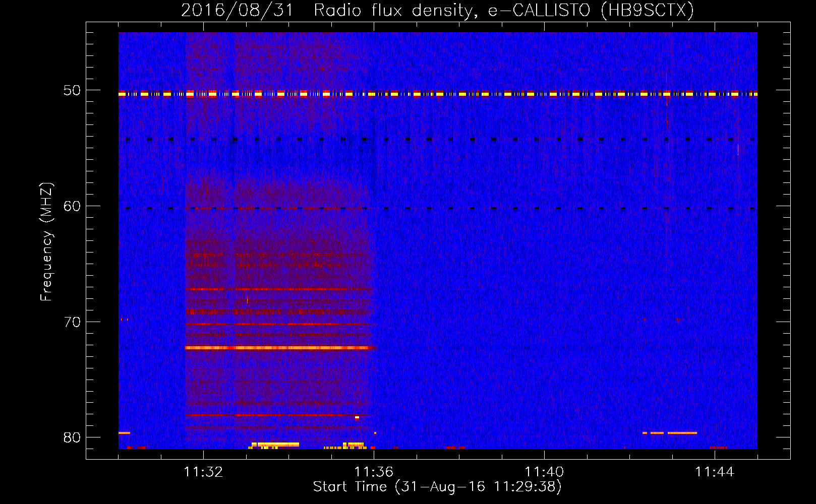Click the 70 tick label on the frequency axis
The width and height of the screenshot is (816, 504).
[x=72, y=322]
